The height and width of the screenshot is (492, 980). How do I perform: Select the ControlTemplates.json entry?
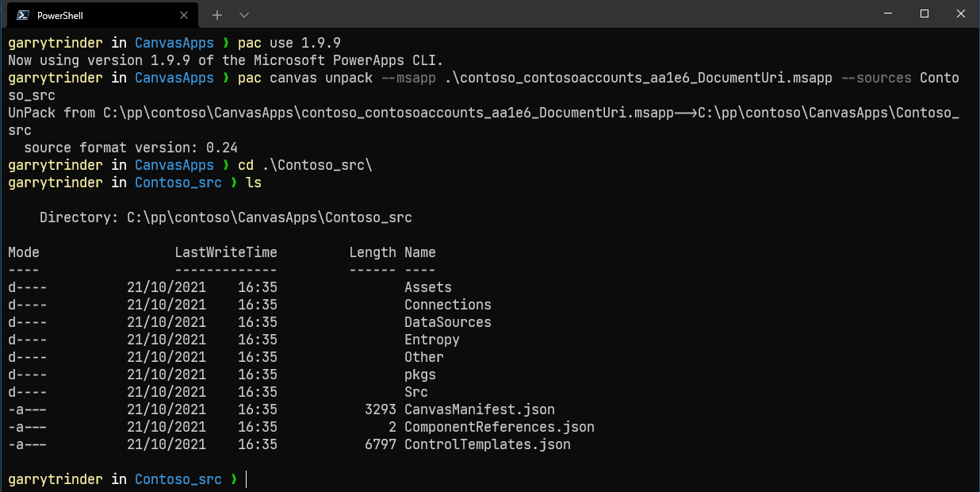pos(487,444)
